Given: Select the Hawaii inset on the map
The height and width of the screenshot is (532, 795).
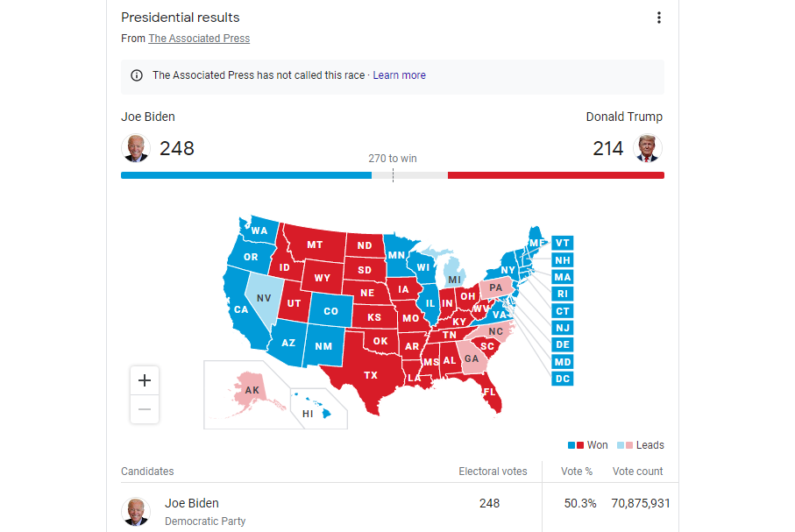Looking at the screenshot, I should point(309,412).
